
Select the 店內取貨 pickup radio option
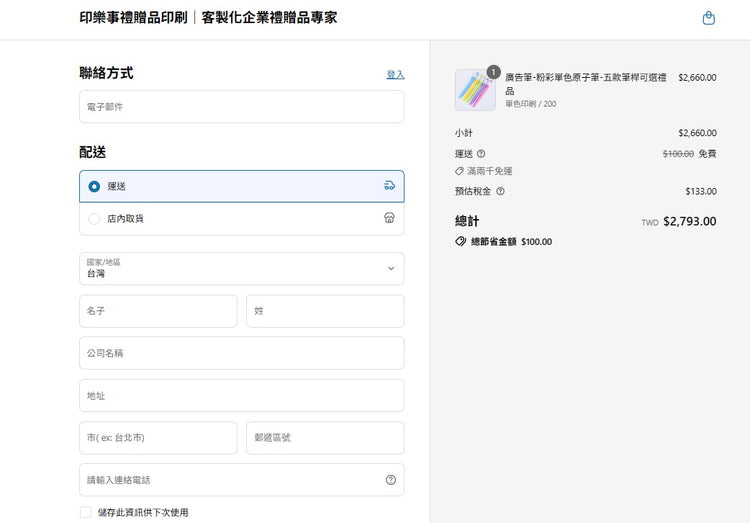pyautogui.click(x=94, y=219)
